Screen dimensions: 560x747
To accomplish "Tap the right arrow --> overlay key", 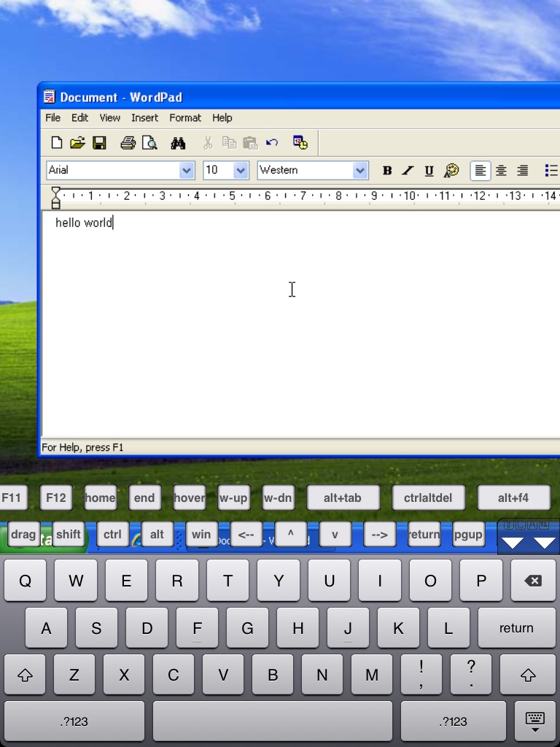I will pos(379,534).
